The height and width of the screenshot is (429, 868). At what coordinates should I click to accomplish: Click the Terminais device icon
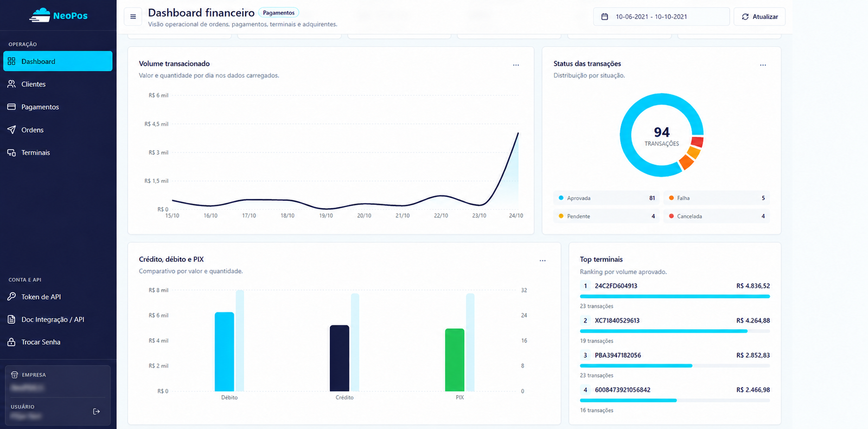11,152
